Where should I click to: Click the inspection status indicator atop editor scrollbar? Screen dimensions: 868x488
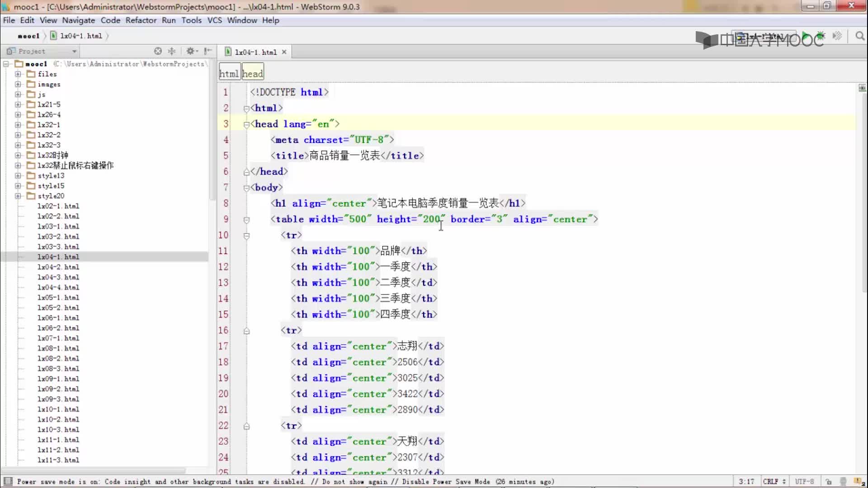click(x=862, y=88)
